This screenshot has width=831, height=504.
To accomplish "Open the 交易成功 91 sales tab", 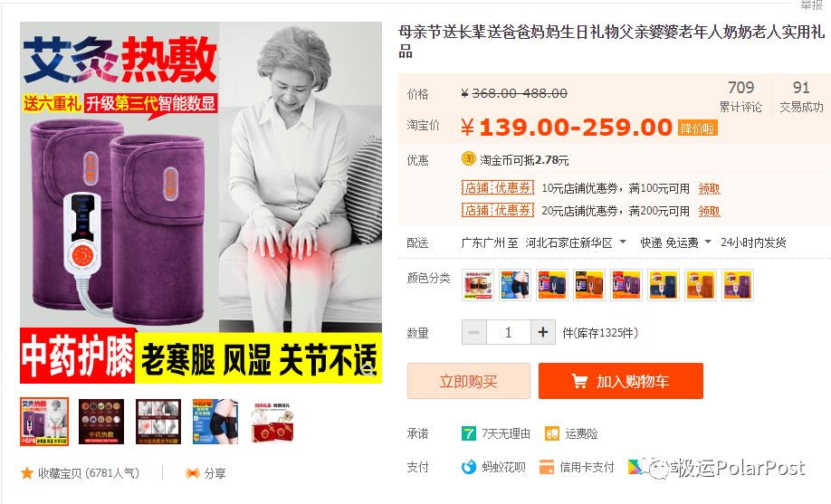I will click(x=801, y=96).
